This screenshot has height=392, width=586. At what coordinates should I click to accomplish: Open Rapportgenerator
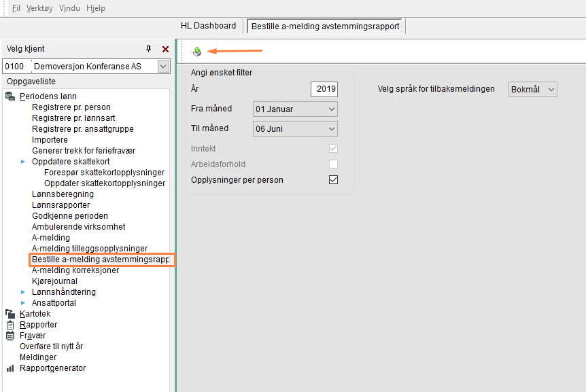click(52, 368)
